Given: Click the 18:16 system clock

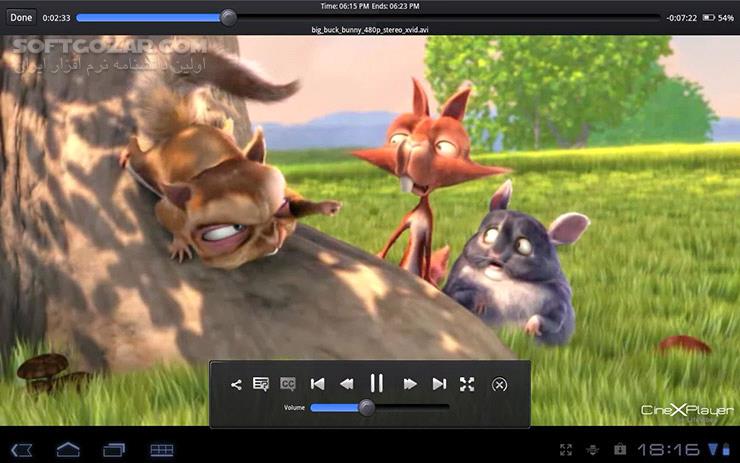Looking at the screenshot, I should (x=668, y=450).
